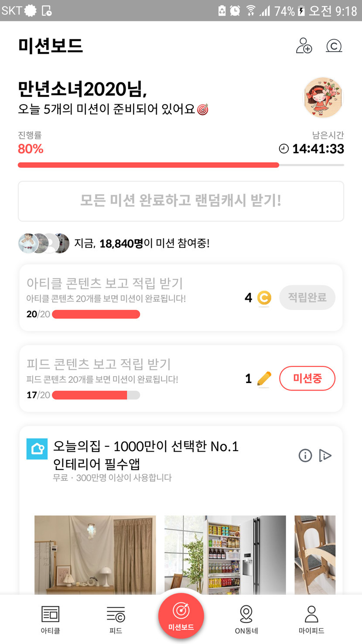The height and width of the screenshot is (644, 362).
Task: Tap 모든 미션 완료하고 랜덤캐시 받기 button
Action: pos(181,201)
